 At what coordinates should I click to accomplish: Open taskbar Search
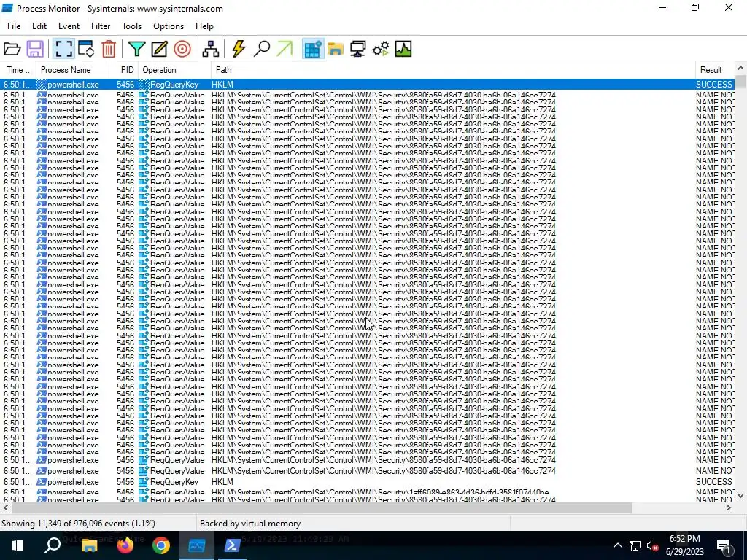click(x=53, y=545)
